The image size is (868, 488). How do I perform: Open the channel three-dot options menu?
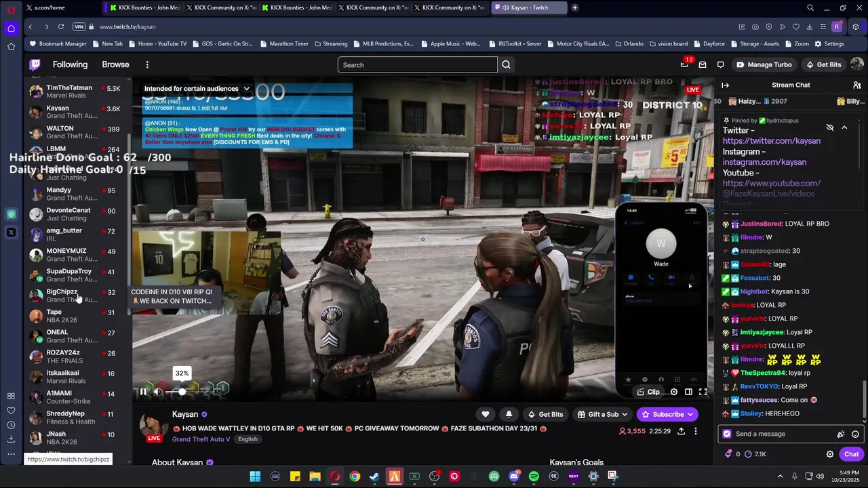695,431
